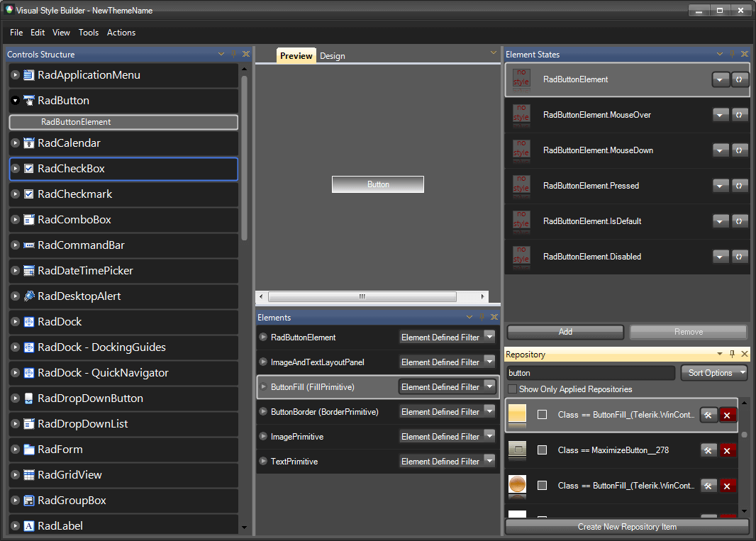Check the box next to MaximizeButton__278
This screenshot has width=756, height=541.
(x=542, y=450)
